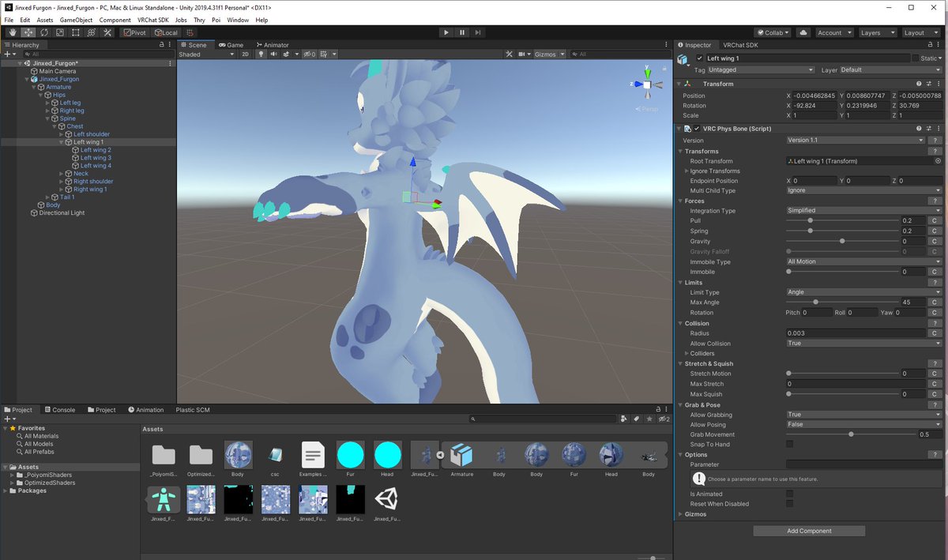Image resolution: width=948 pixels, height=560 pixels.
Task: Select the Rotate tool
Action: pyautogui.click(x=44, y=32)
